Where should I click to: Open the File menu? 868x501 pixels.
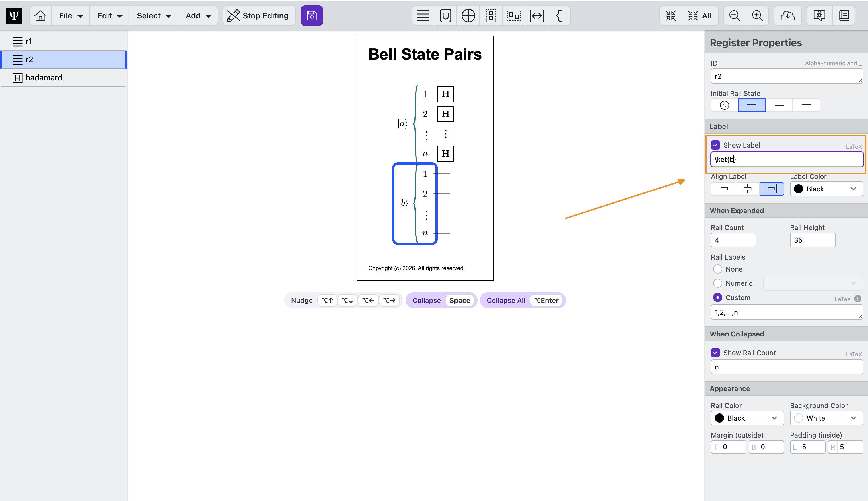71,15
